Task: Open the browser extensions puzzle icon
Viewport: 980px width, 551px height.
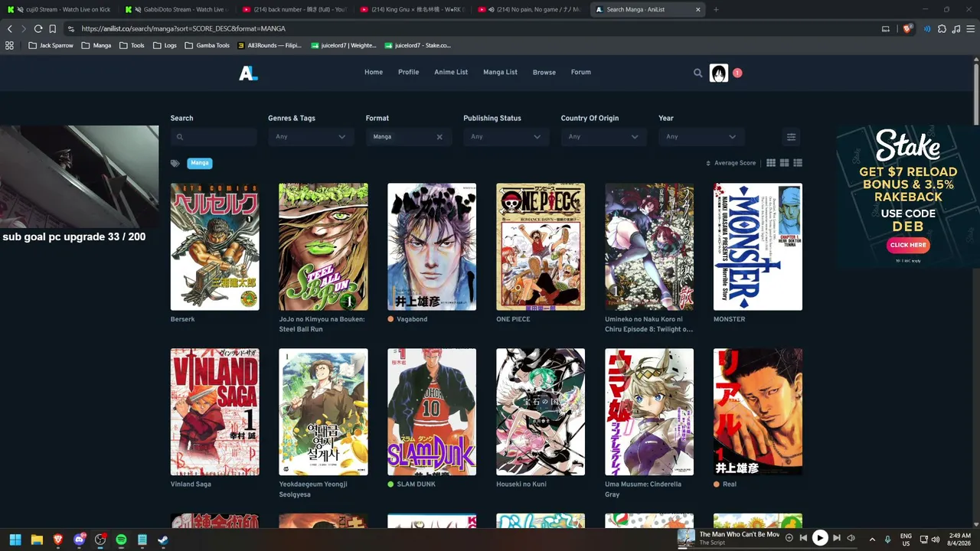Action: pos(942,28)
